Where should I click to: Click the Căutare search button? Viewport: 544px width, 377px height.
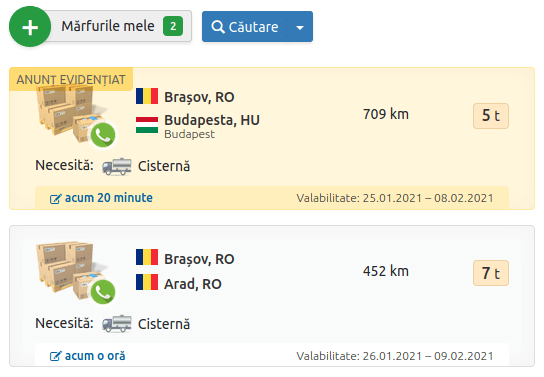point(245,27)
